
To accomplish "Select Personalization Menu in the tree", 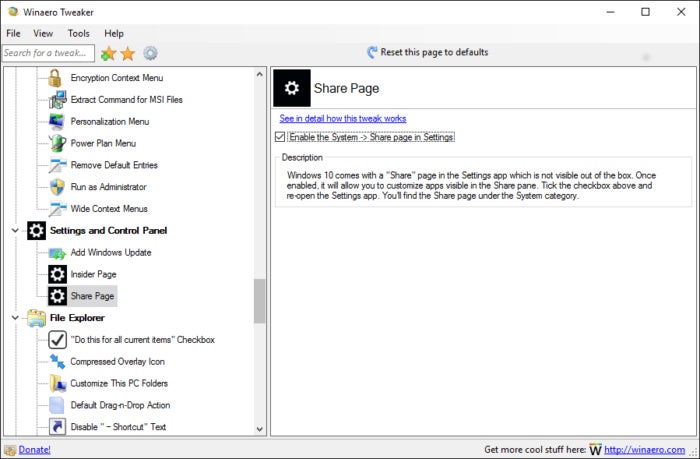I will click(110, 121).
